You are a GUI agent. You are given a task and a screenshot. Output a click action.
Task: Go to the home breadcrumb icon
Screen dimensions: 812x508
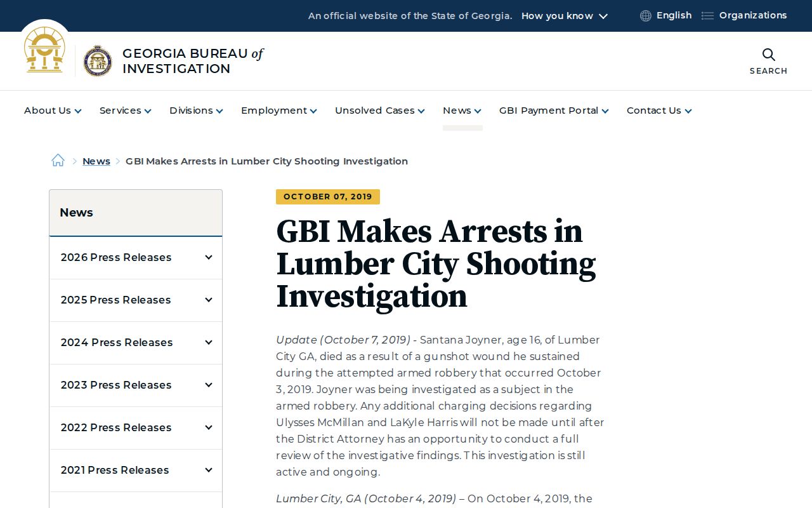point(58,161)
